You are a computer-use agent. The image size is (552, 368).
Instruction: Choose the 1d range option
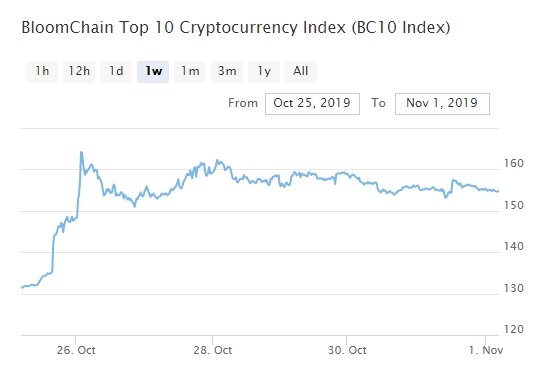(116, 71)
